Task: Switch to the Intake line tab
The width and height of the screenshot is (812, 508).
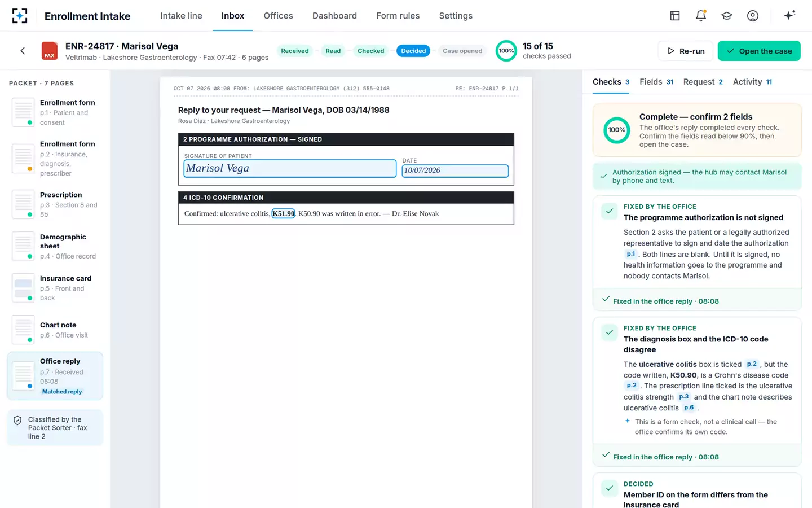Action: [x=181, y=16]
